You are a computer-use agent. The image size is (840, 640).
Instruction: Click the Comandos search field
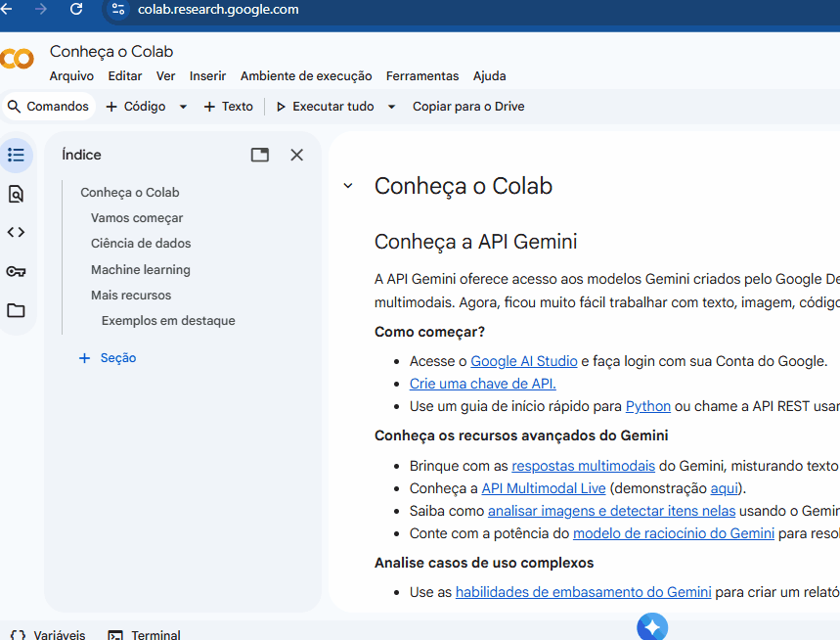coord(49,106)
